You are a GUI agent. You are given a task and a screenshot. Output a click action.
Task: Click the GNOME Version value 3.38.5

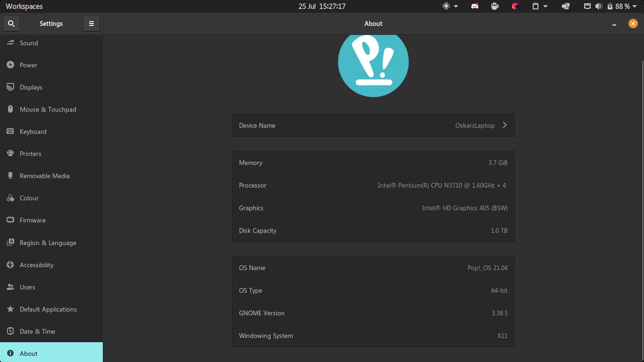(x=500, y=313)
